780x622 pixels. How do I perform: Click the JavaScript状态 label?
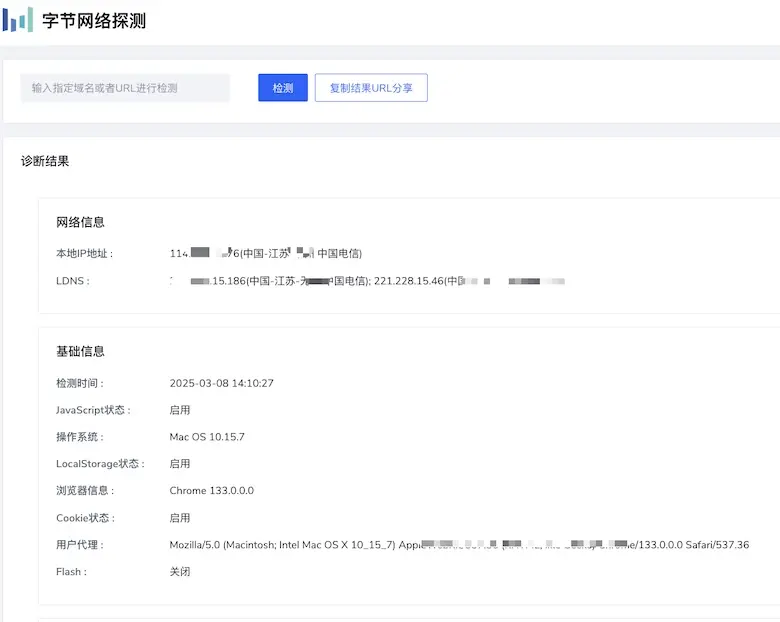tap(93, 410)
